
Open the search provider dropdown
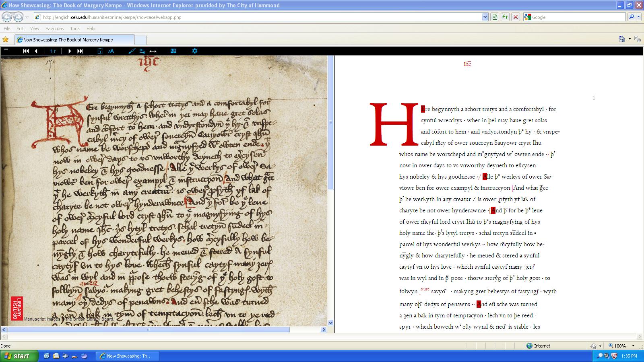tap(639, 17)
